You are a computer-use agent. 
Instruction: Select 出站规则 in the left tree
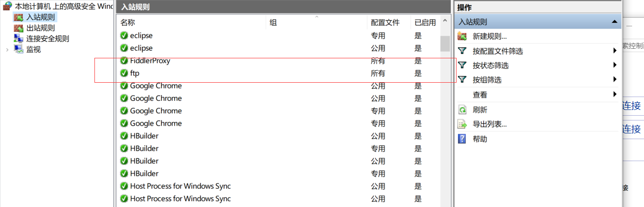coord(41,28)
